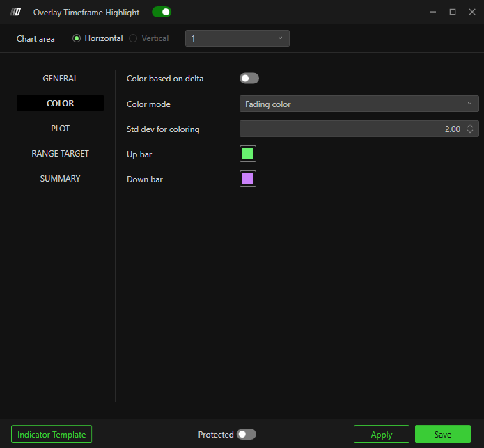
Task: Enable Color based on delta
Action: pyautogui.click(x=249, y=79)
